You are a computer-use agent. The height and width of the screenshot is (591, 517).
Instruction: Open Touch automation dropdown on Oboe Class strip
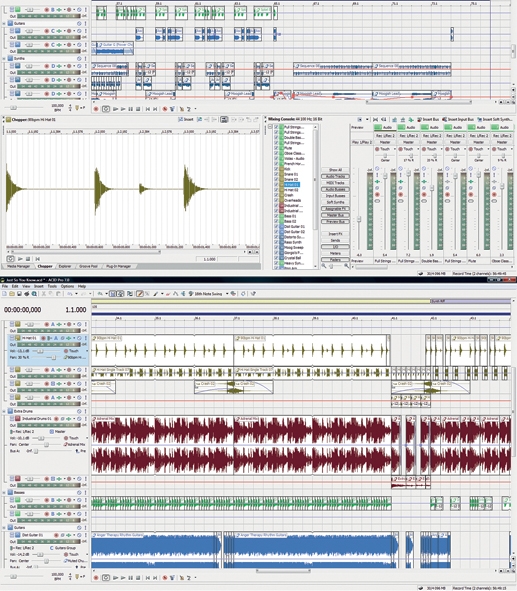[511, 149]
